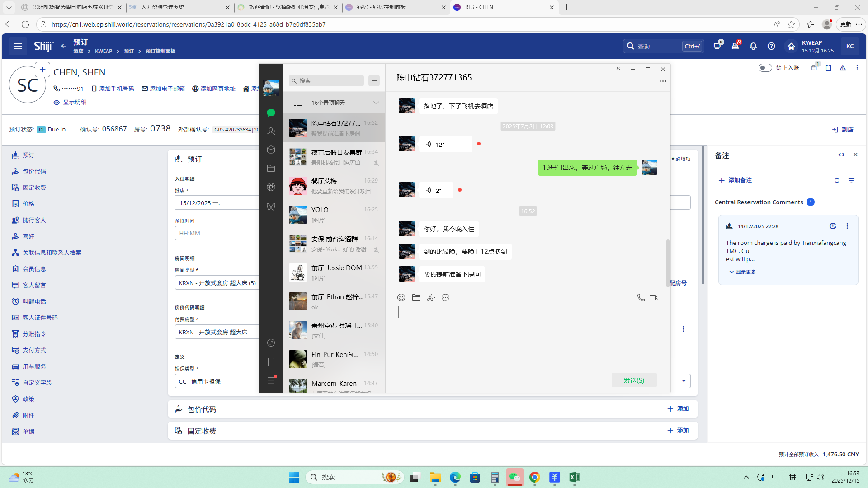
Task: Click the scissors screenshot icon in chat
Action: click(x=431, y=297)
